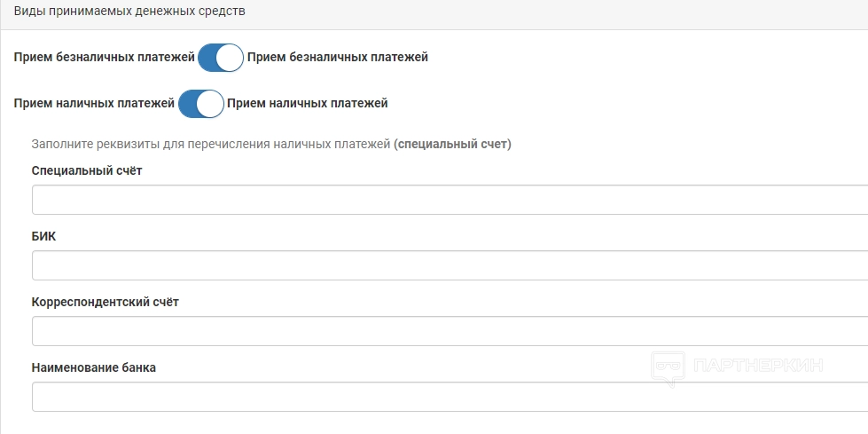Click right-side label Прием безналичных платежей
Viewport: 868px width, 434px height.
(338, 58)
